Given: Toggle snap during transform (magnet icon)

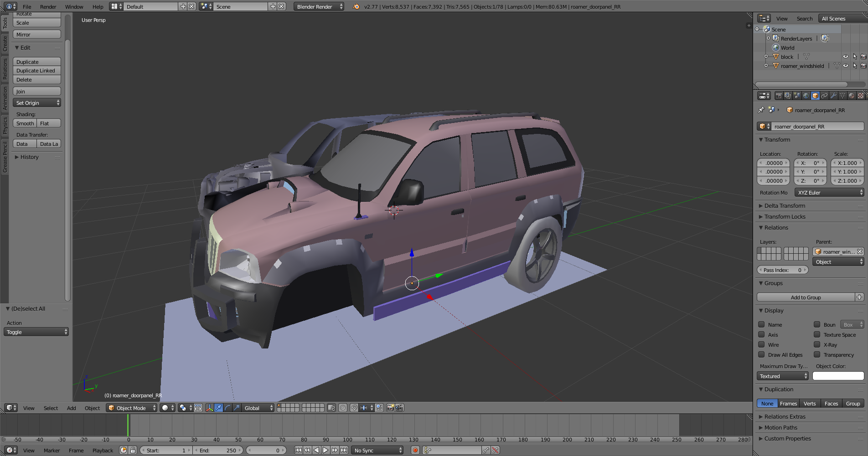Looking at the screenshot, I should click(354, 408).
